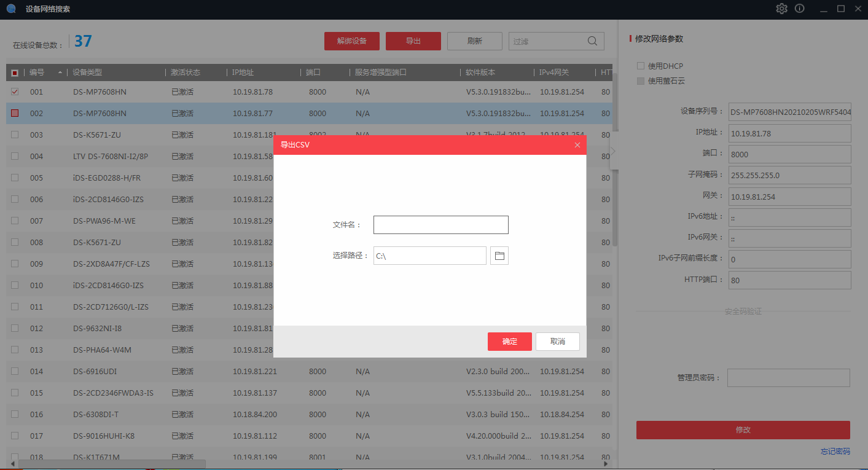Click the 激活状态 column header
This screenshot has height=470, width=868.
(186, 72)
